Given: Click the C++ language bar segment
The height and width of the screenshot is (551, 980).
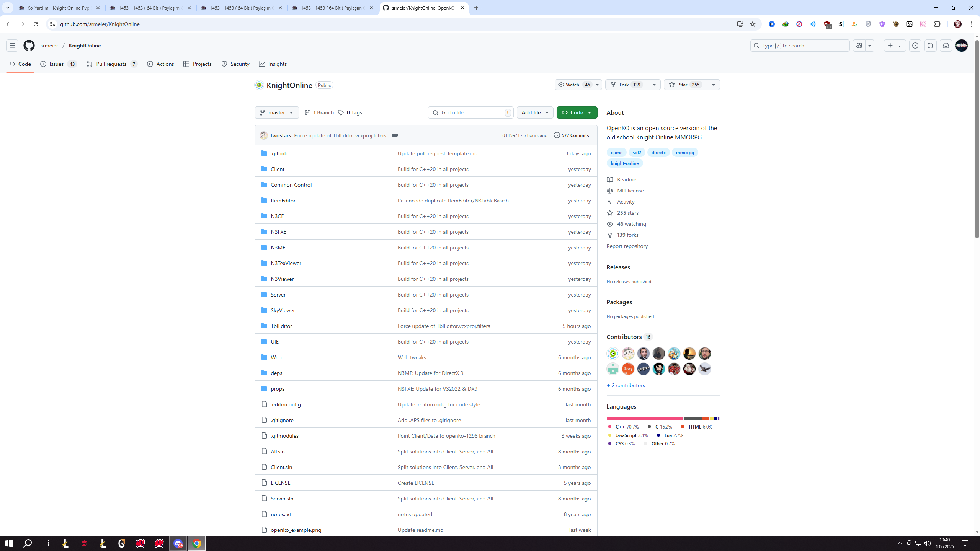Looking at the screenshot, I should tap(645, 419).
